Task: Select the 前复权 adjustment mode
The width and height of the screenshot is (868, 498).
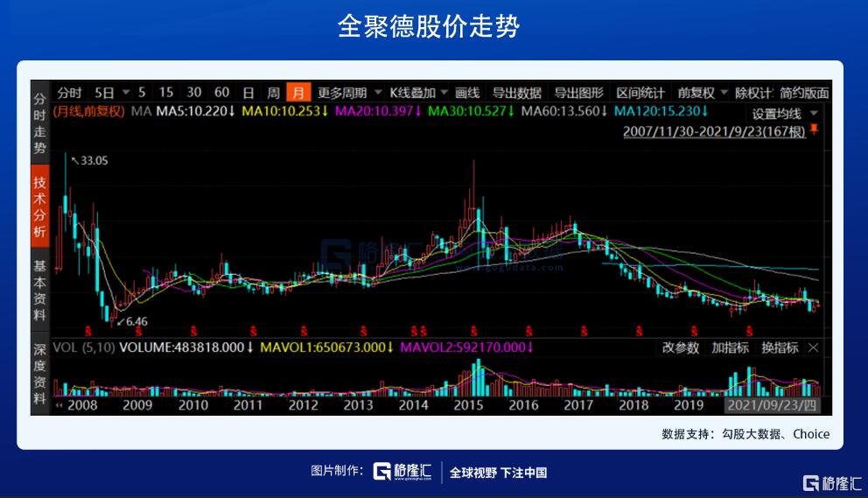Action: click(696, 93)
